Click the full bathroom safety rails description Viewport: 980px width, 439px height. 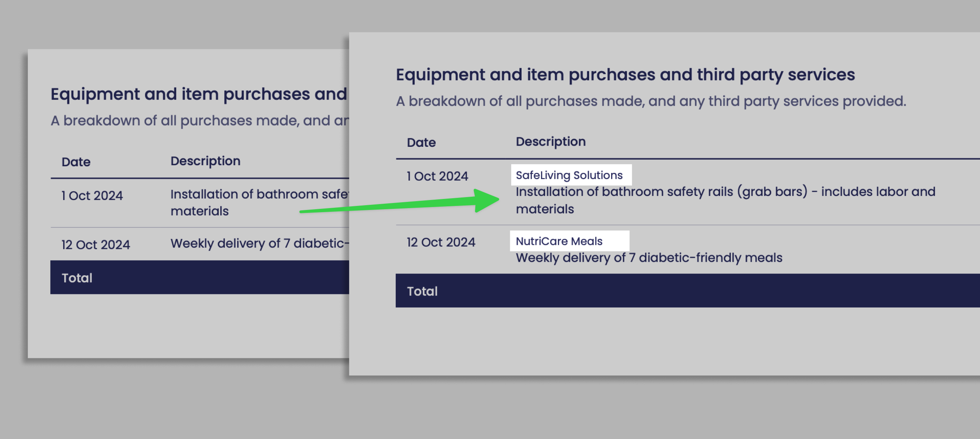(x=725, y=200)
